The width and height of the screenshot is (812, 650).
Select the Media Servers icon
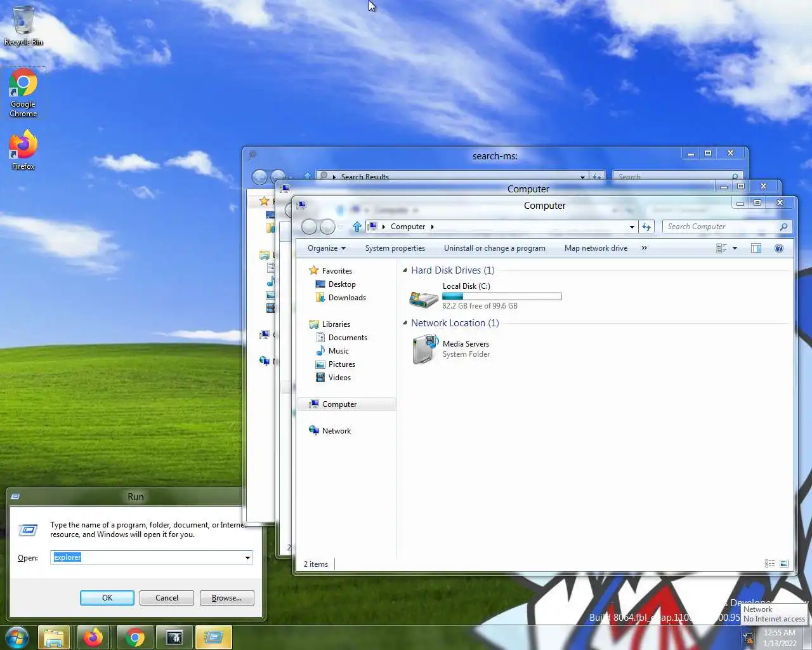coord(424,350)
